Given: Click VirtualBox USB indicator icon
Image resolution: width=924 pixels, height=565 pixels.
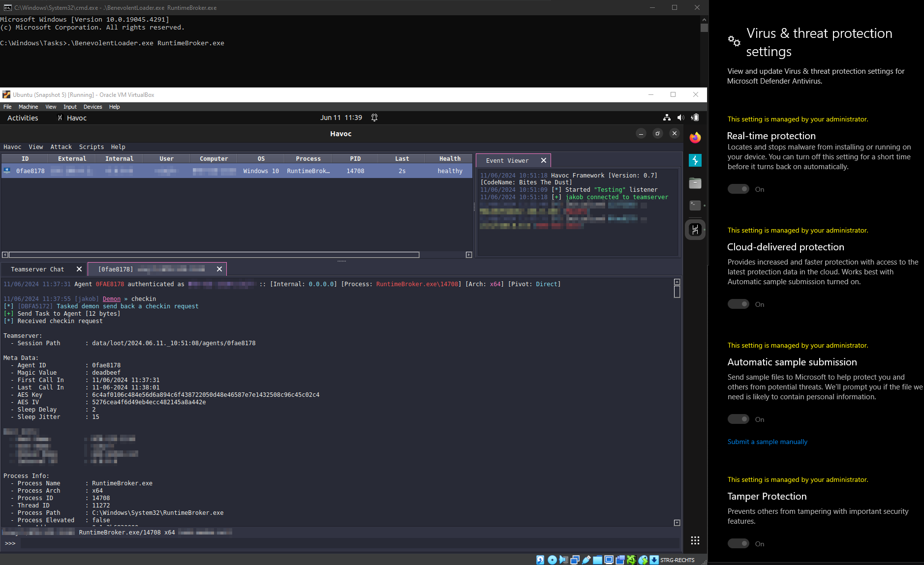Looking at the screenshot, I should pyautogui.click(x=586, y=560).
